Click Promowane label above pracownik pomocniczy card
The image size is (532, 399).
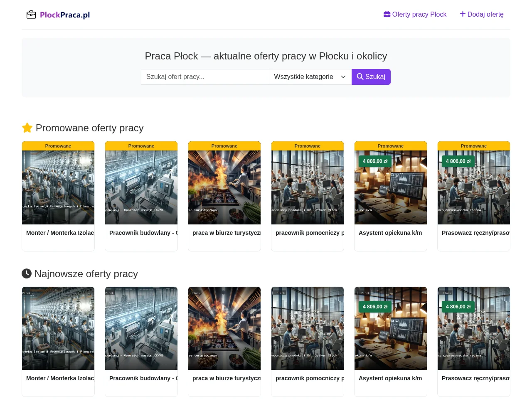click(x=308, y=146)
